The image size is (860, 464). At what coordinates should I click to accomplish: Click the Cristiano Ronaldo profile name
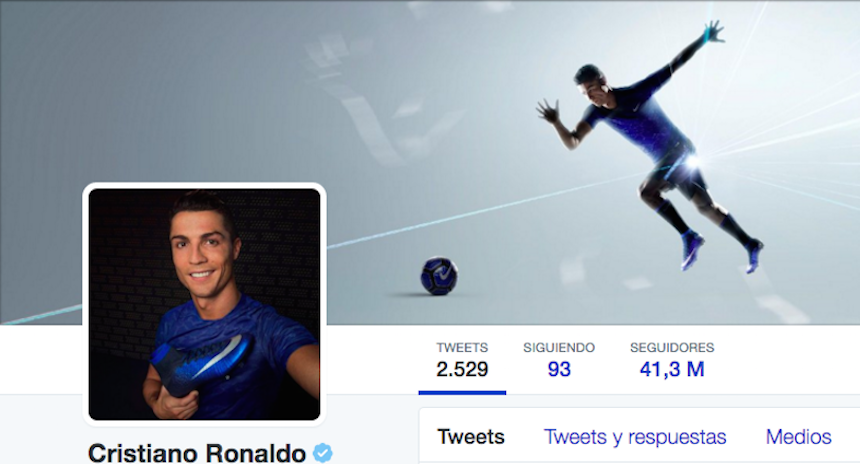coord(197,453)
